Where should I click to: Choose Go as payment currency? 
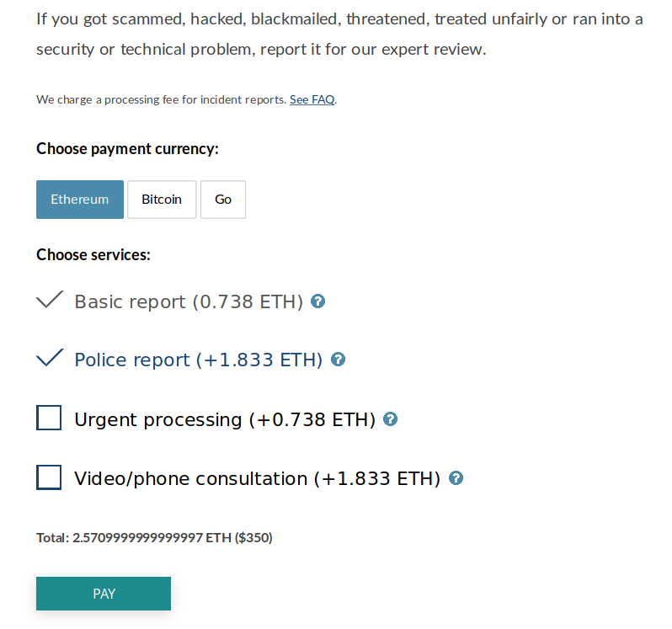coord(223,200)
